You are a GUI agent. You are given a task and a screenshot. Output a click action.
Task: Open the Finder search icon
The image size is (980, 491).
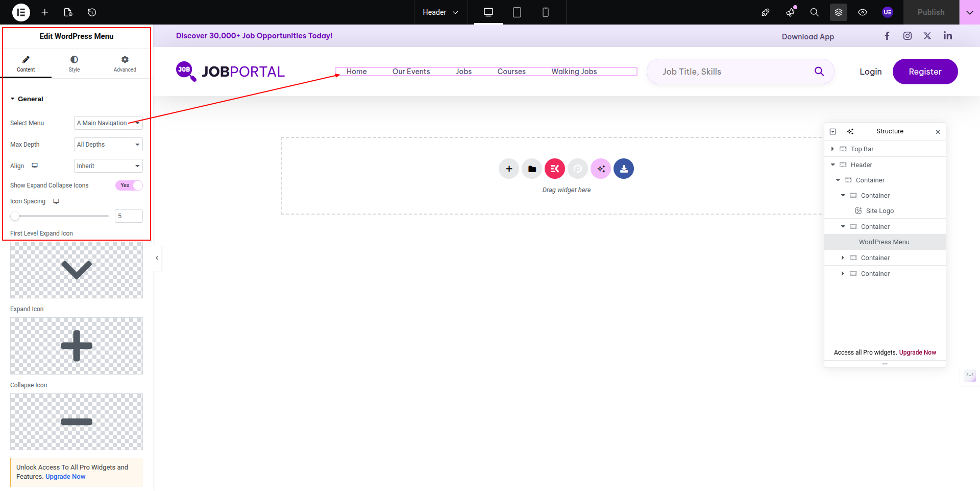[x=814, y=12]
